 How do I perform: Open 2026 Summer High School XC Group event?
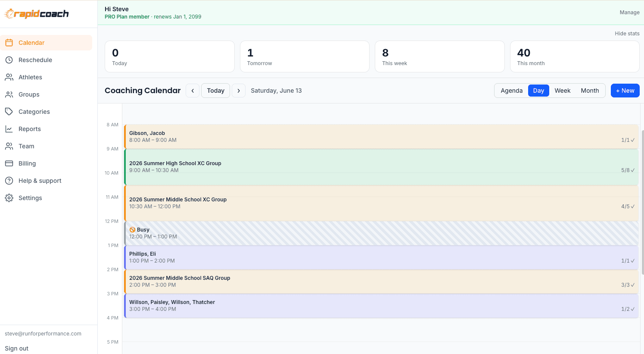[x=381, y=167]
